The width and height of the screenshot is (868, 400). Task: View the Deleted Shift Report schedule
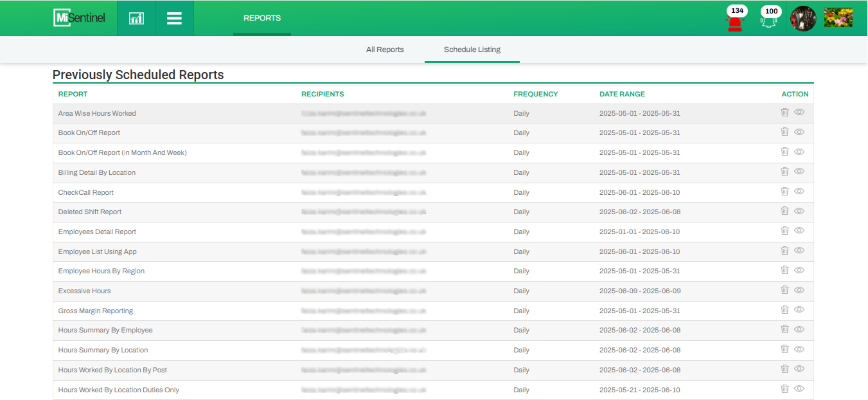tap(799, 211)
